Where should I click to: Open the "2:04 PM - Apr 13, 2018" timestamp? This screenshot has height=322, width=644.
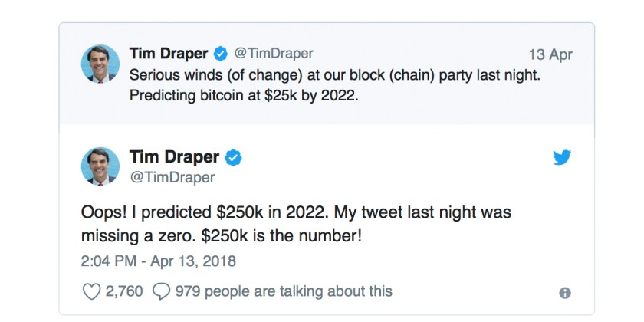(x=159, y=261)
